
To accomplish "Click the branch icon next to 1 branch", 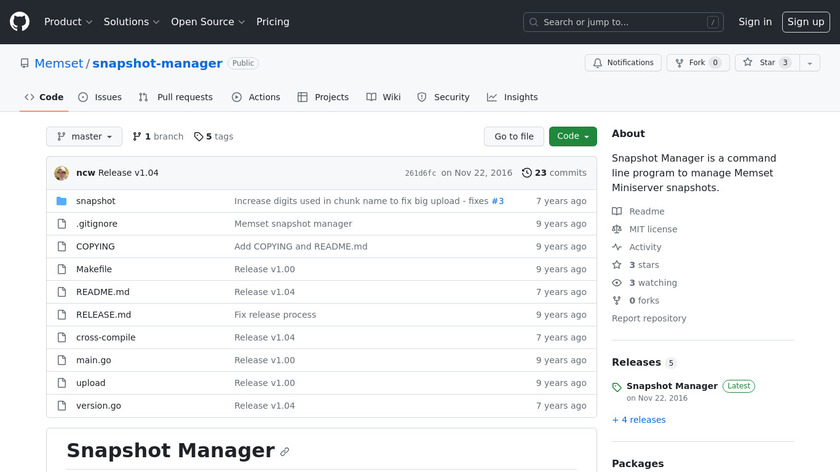I will (137, 137).
